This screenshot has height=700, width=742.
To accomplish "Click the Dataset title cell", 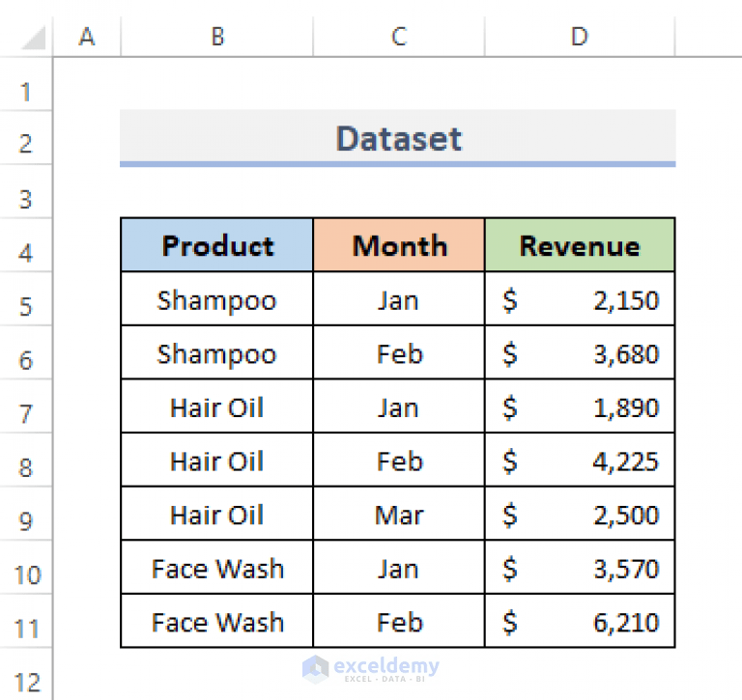I will [397, 138].
